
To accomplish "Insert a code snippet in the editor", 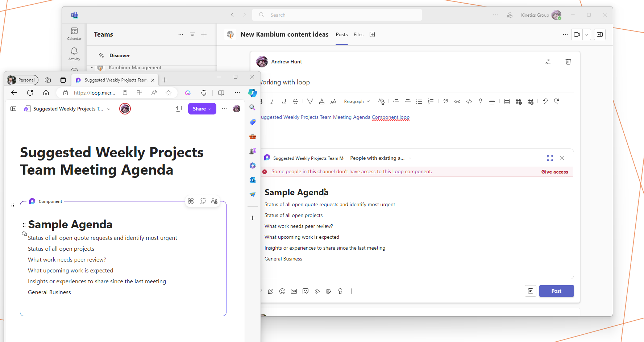I will coord(469,101).
